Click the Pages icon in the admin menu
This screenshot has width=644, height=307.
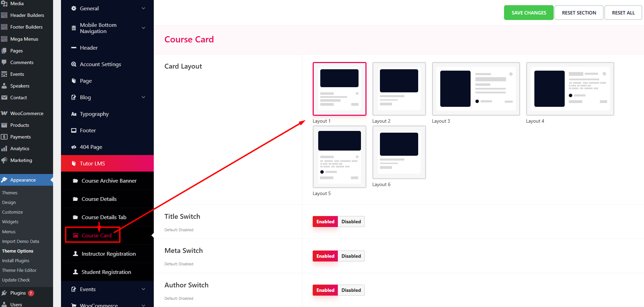click(x=4, y=51)
